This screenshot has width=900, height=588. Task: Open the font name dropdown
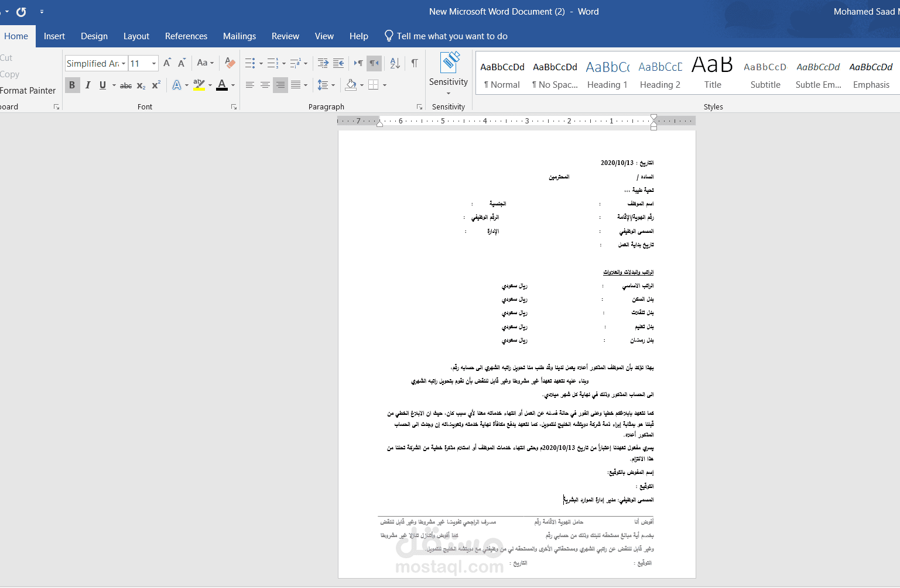(x=124, y=63)
